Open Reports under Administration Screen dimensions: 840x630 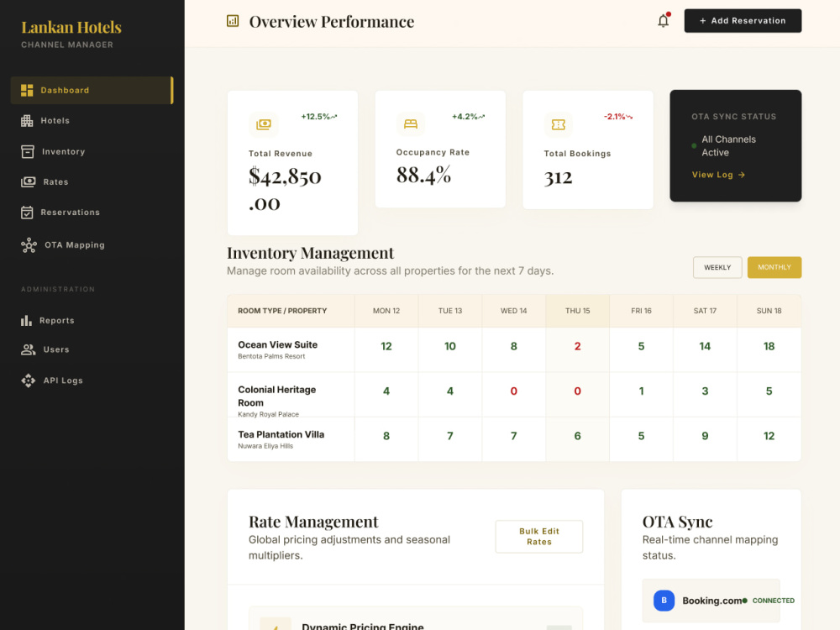(x=92, y=320)
